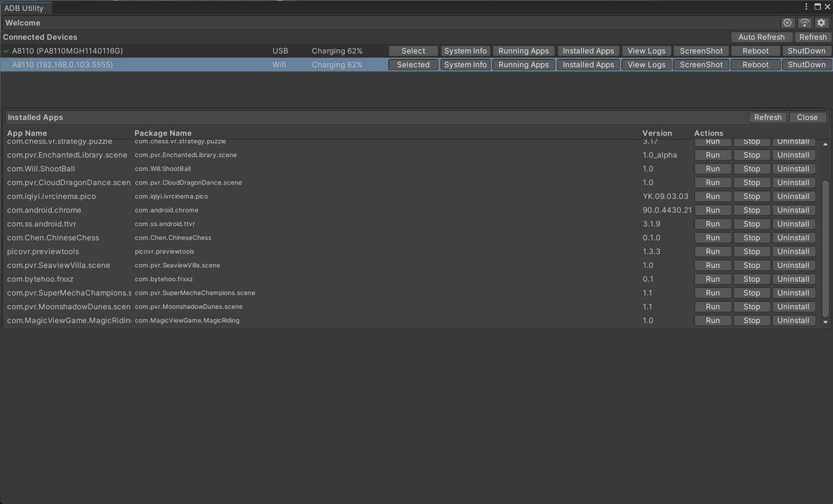View Logs for the USB device
Image resolution: width=833 pixels, height=504 pixels.
point(646,51)
